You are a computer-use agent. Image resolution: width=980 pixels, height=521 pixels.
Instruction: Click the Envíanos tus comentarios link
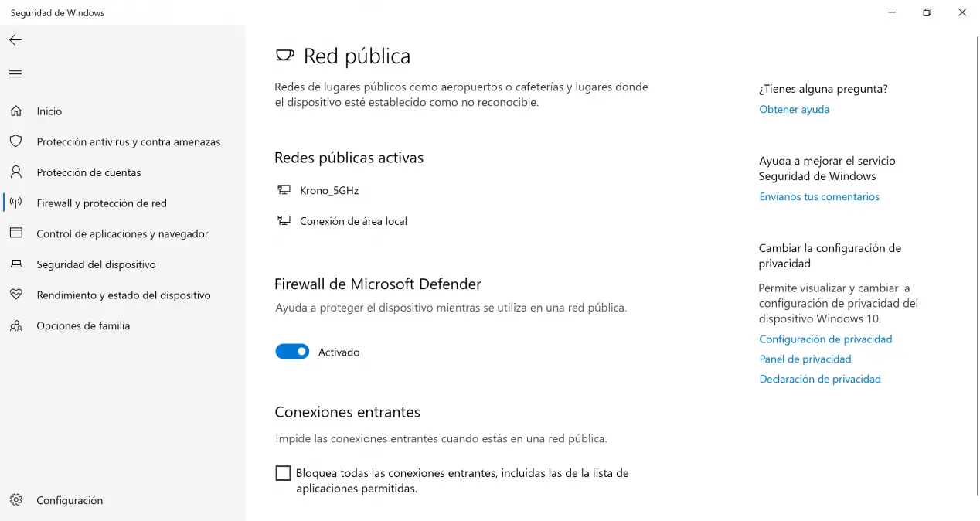tap(818, 197)
